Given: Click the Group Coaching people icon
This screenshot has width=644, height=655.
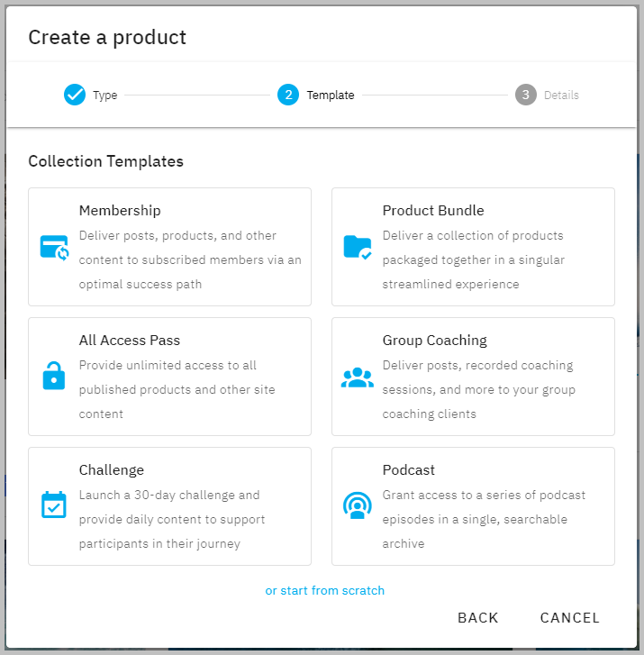Looking at the screenshot, I should pos(358,378).
